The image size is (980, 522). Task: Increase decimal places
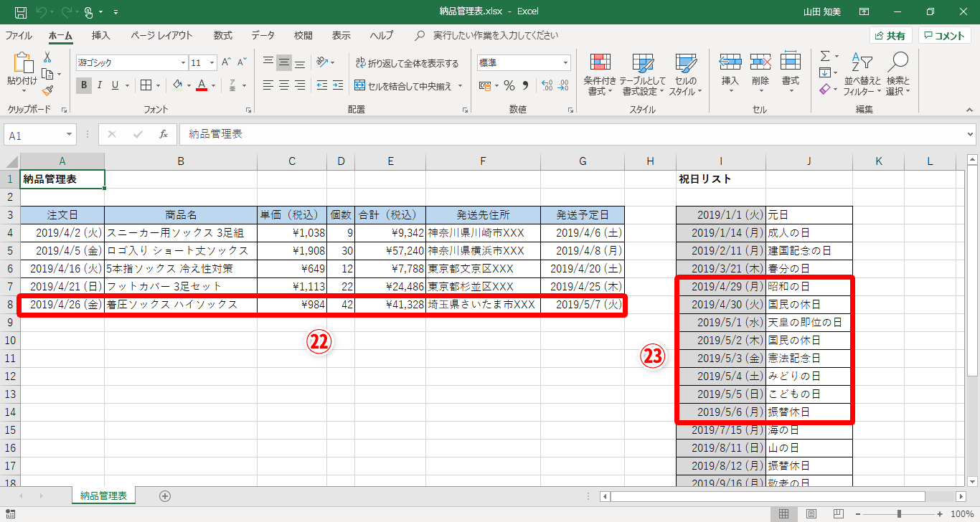[x=547, y=85]
